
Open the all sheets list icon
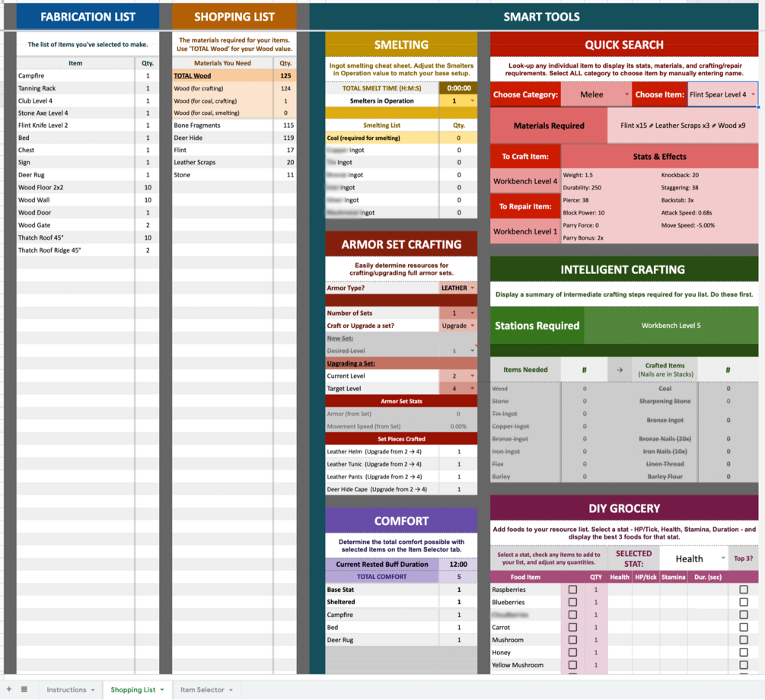click(24, 689)
